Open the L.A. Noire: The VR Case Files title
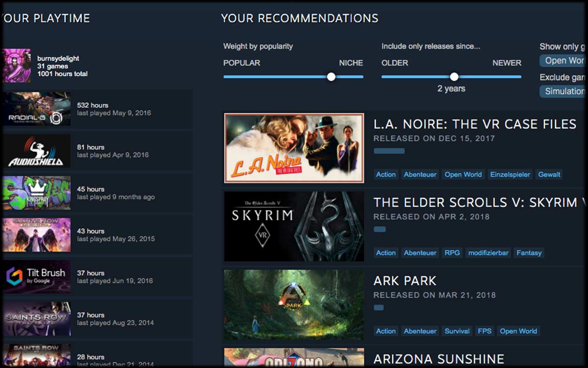588x368 pixels. click(x=475, y=124)
